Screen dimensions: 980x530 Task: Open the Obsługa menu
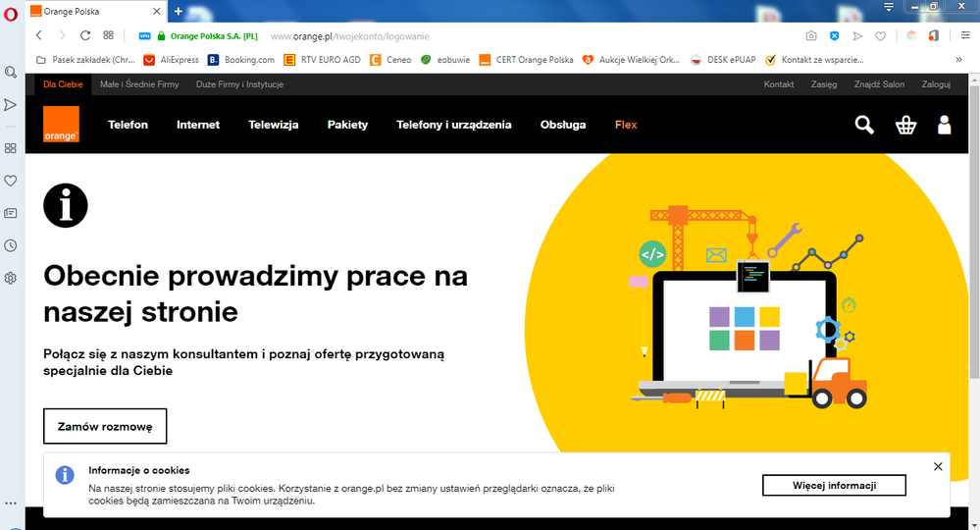pyautogui.click(x=563, y=125)
